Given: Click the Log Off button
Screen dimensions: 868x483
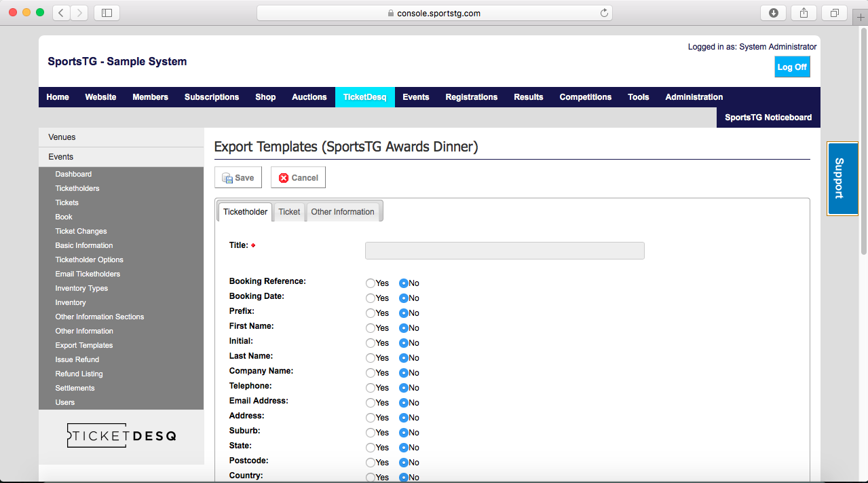Looking at the screenshot, I should [x=792, y=67].
